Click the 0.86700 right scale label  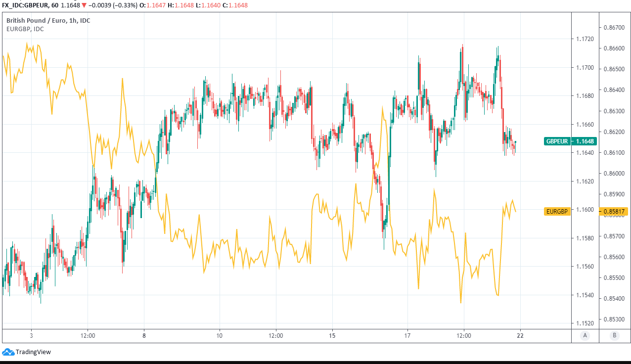(x=614, y=27)
